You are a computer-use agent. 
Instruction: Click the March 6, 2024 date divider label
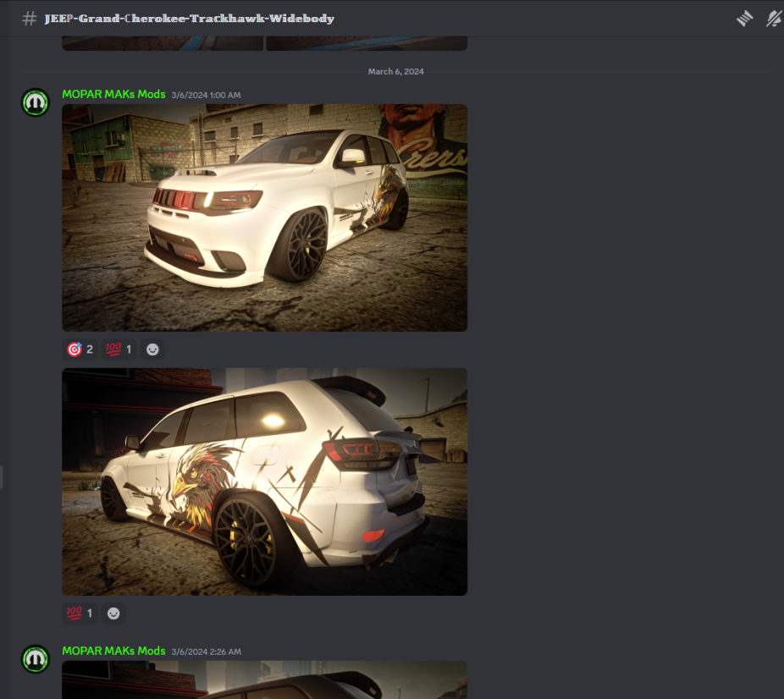(396, 71)
